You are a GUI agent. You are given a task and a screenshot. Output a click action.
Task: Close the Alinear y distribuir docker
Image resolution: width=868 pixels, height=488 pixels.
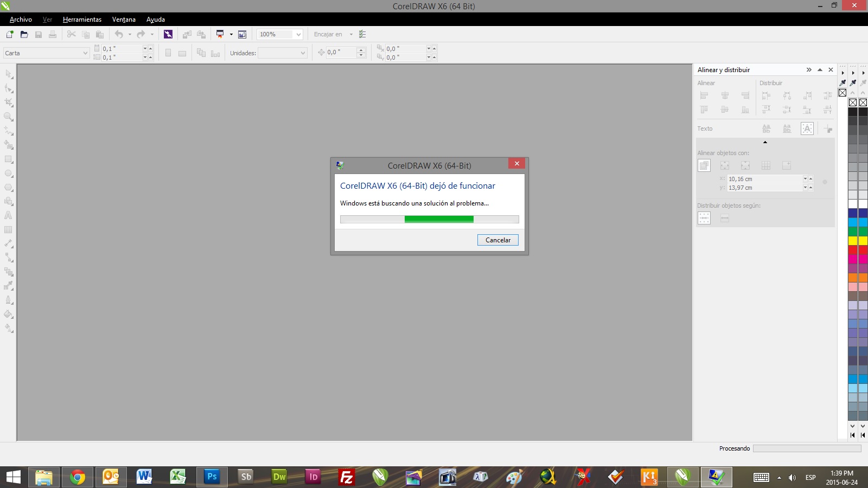pos(831,69)
